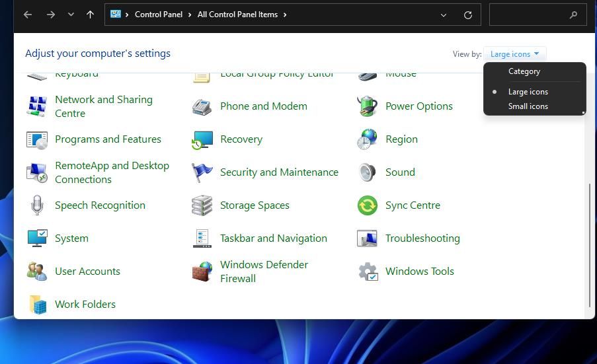Open the Programs and Features link
Image resolution: width=597 pixels, height=364 pixels.
108,139
